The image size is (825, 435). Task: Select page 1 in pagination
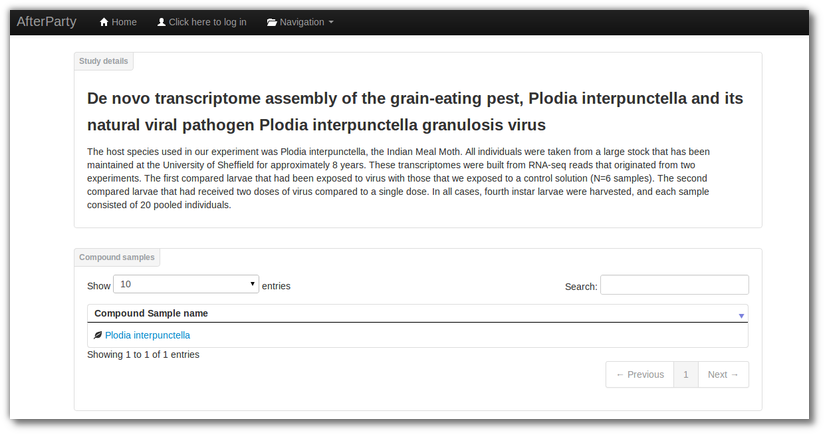[686, 375]
